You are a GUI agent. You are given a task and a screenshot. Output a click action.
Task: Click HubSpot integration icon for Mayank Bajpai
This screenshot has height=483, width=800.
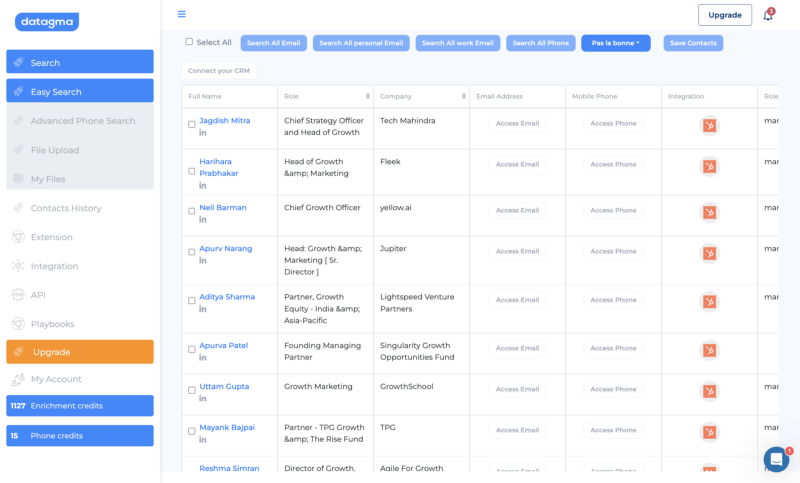click(x=709, y=432)
